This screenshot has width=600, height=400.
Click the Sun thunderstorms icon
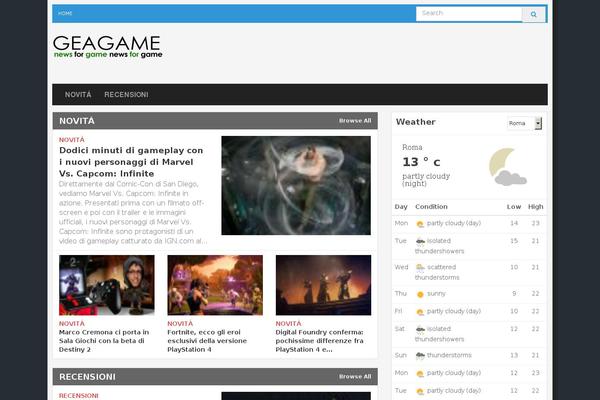tap(420, 356)
